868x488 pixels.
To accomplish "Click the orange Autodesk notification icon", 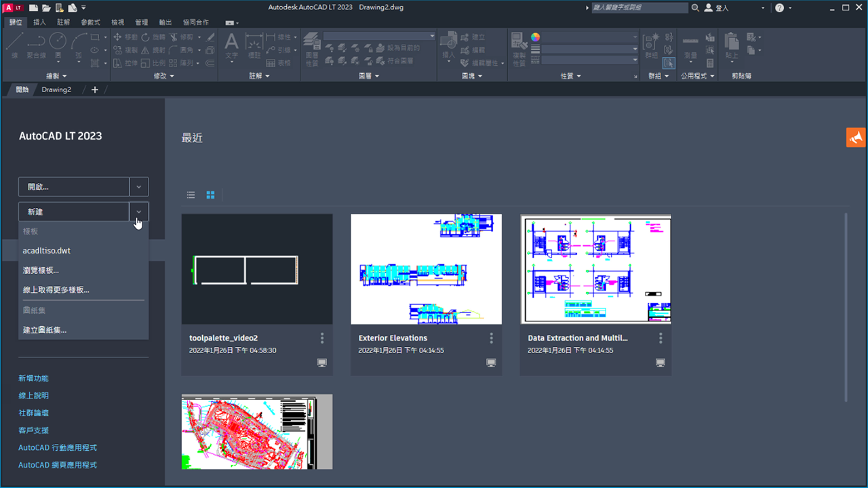I will pos(856,137).
